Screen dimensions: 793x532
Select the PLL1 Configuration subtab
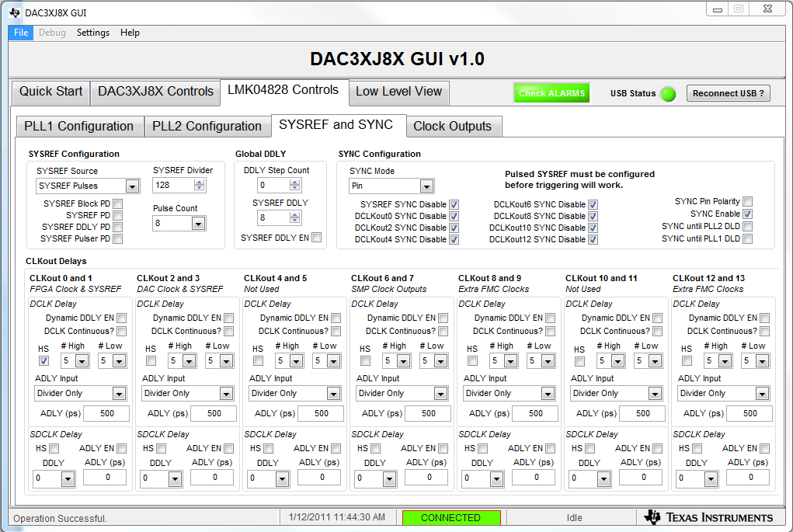[x=79, y=126]
